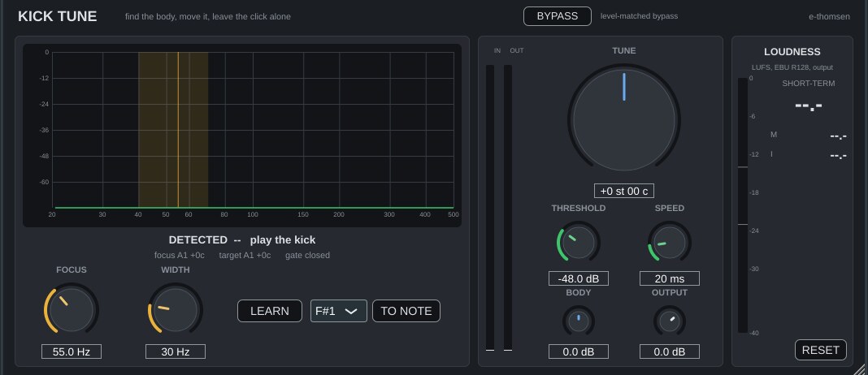
Task: Click the resize grip in the window corner
Action: (x=861, y=368)
